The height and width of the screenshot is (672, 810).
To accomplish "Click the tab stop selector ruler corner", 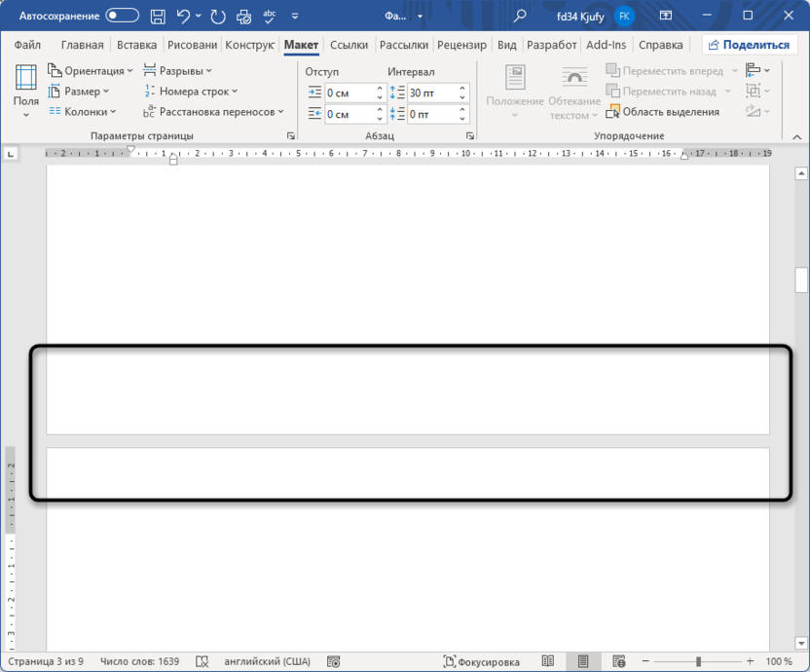I will pyautogui.click(x=11, y=154).
